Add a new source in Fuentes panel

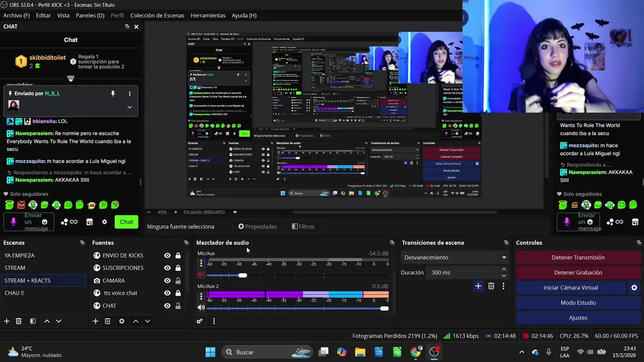coord(95,321)
